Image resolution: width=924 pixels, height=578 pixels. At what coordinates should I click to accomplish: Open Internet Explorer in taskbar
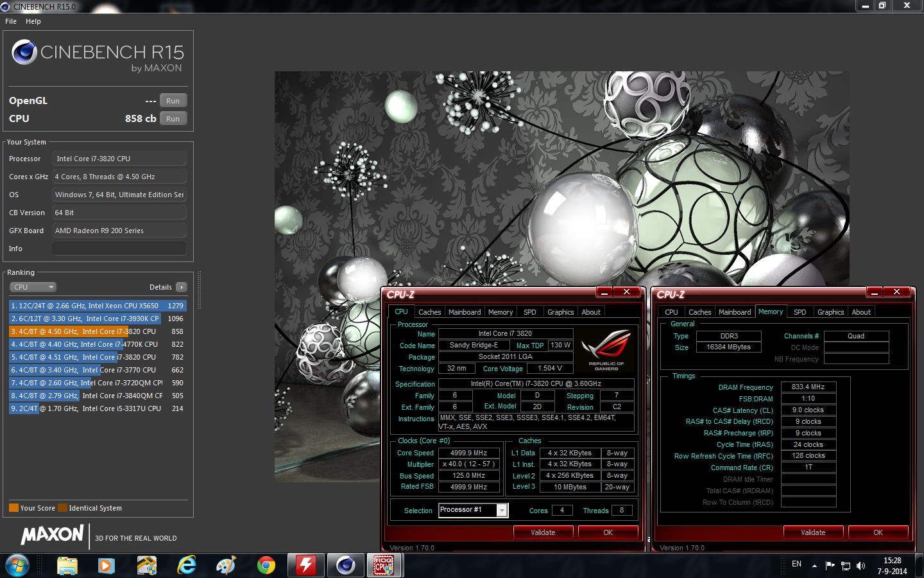point(187,566)
